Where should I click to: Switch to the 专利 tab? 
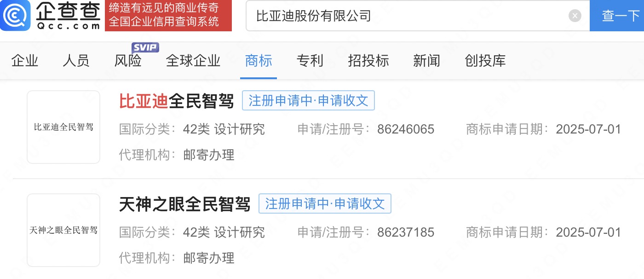(310, 61)
